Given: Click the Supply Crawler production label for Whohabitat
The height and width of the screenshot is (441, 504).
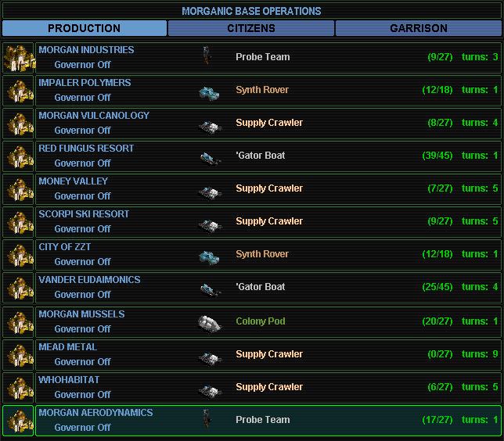Looking at the screenshot, I should pos(269,387).
